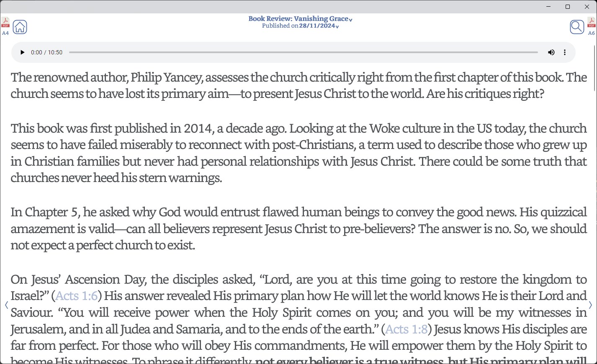Open the Acts 1:8 scripture link
Image resolution: width=597 pixels, height=364 pixels.
coord(406,329)
